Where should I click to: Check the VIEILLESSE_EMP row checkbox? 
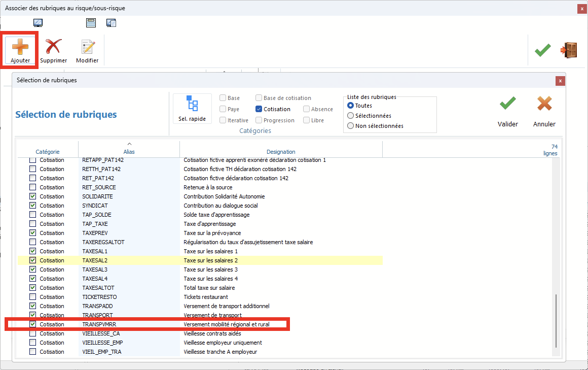(x=32, y=342)
